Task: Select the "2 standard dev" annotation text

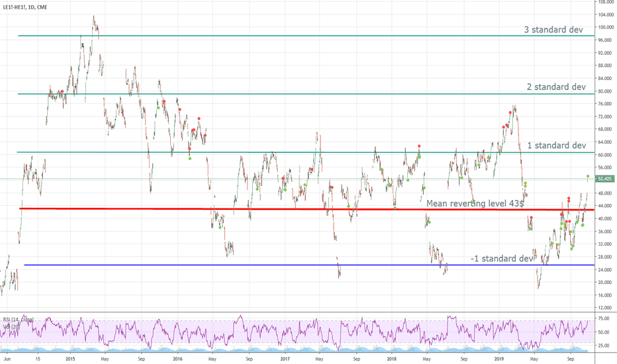Action: point(556,87)
